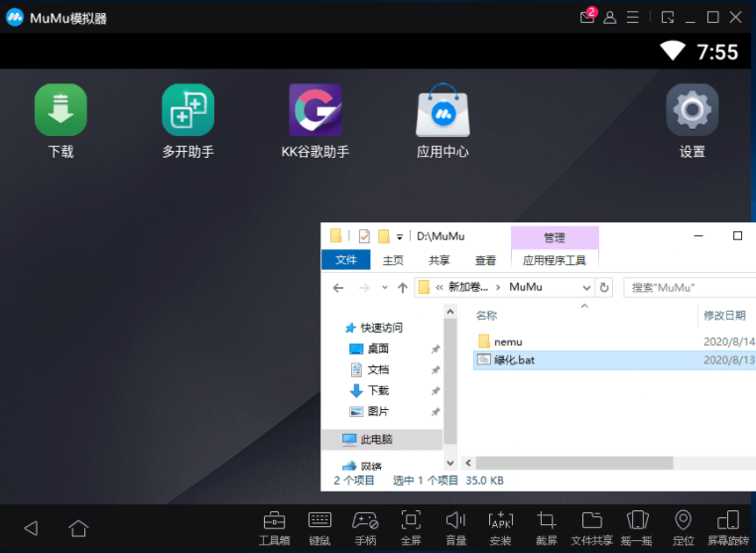
Task: Tap the Android back triangle button
Action: pyautogui.click(x=32, y=528)
